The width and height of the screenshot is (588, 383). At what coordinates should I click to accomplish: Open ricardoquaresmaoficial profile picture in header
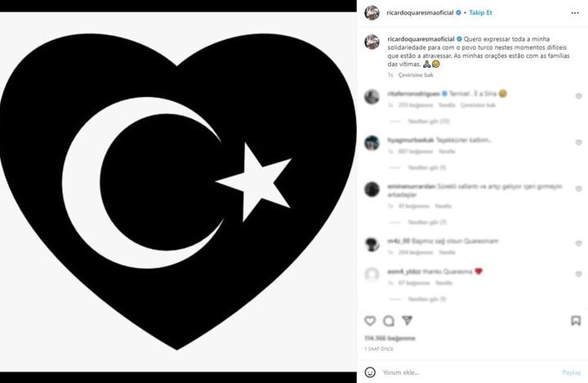coord(372,13)
